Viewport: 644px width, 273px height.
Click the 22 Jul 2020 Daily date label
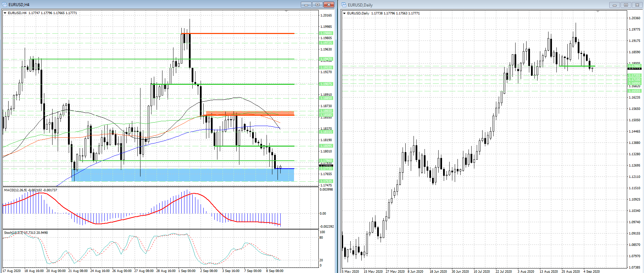click(x=504, y=271)
